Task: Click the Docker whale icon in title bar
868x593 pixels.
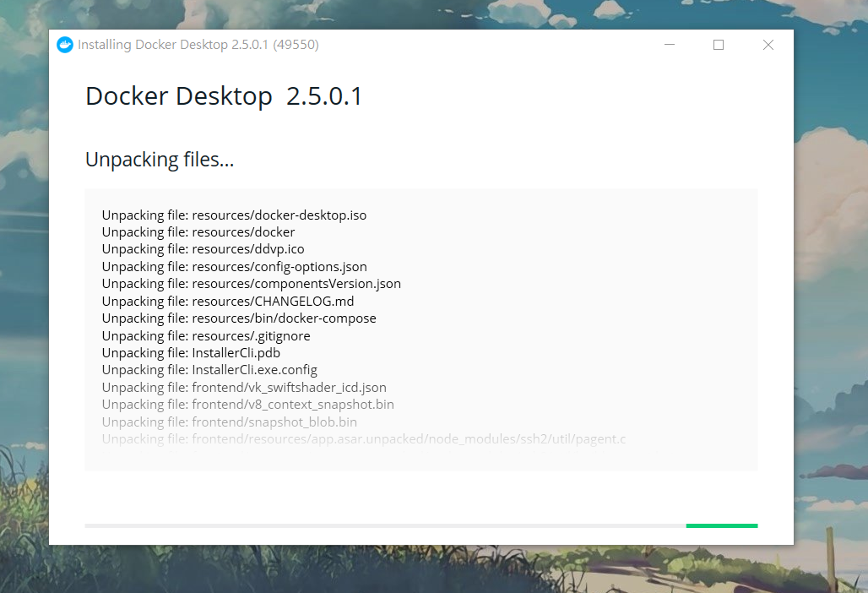Action: (65, 45)
